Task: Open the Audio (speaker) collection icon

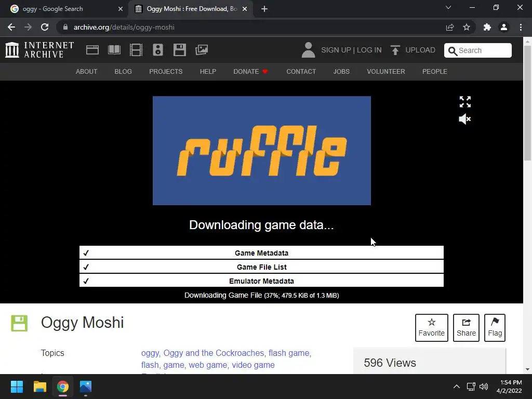Action: click(x=158, y=50)
